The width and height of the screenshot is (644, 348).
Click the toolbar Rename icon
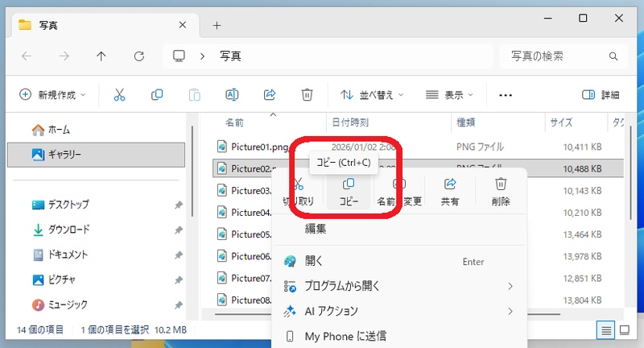tap(232, 95)
